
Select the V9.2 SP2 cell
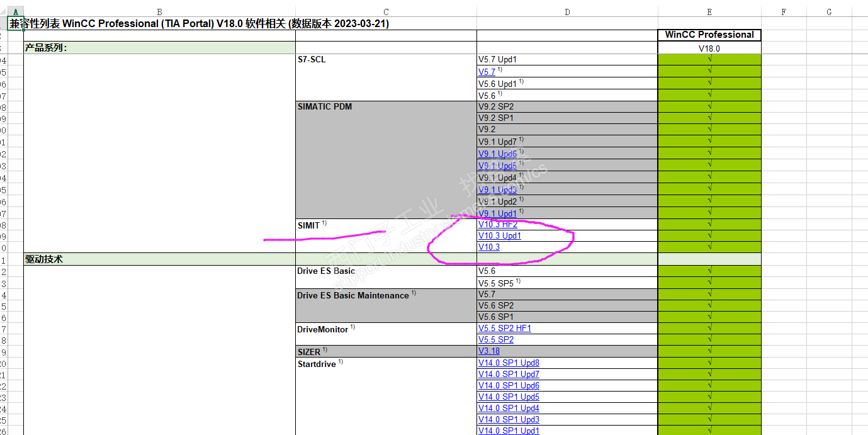click(567, 106)
